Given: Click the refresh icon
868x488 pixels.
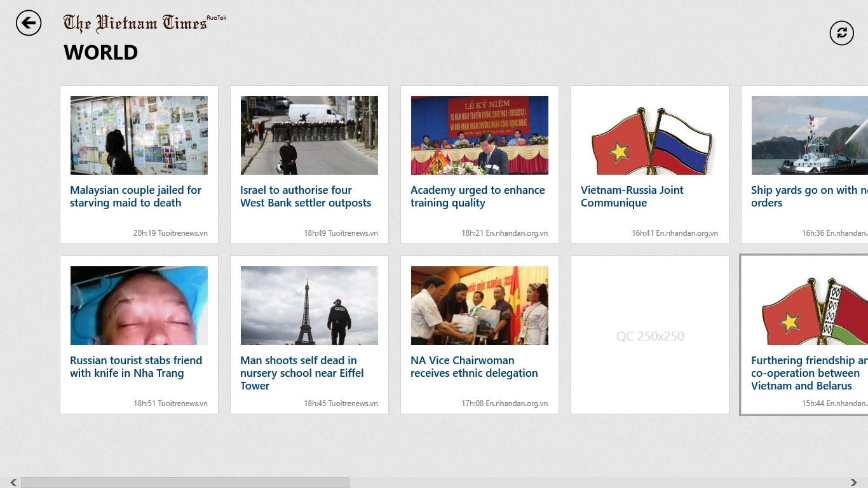Looking at the screenshot, I should pos(841,33).
